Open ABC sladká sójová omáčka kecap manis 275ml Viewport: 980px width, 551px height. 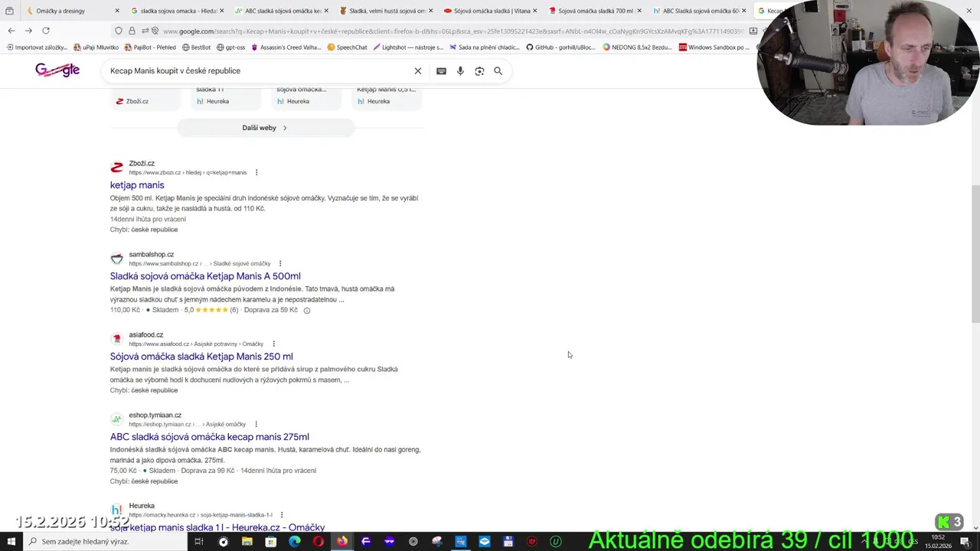(x=210, y=437)
